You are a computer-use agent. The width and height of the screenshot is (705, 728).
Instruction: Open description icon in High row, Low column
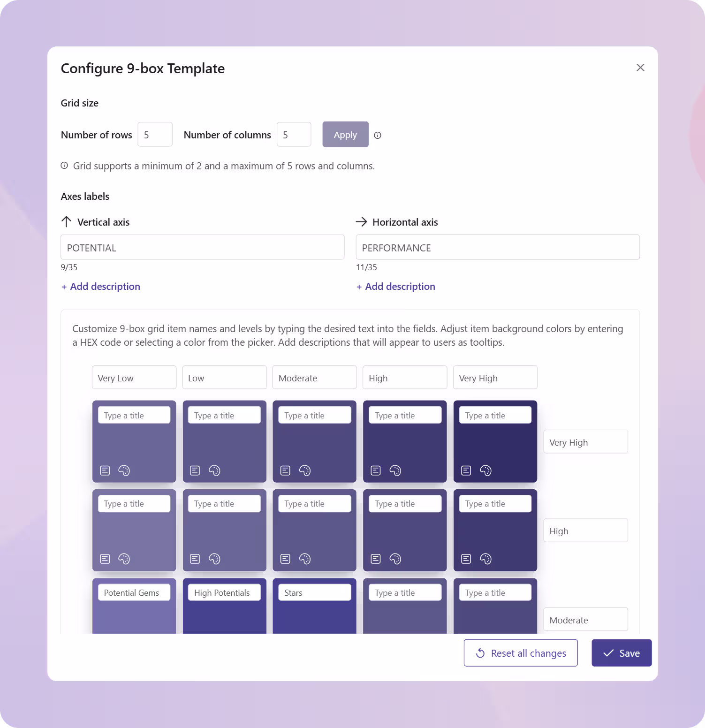pyautogui.click(x=195, y=559)
